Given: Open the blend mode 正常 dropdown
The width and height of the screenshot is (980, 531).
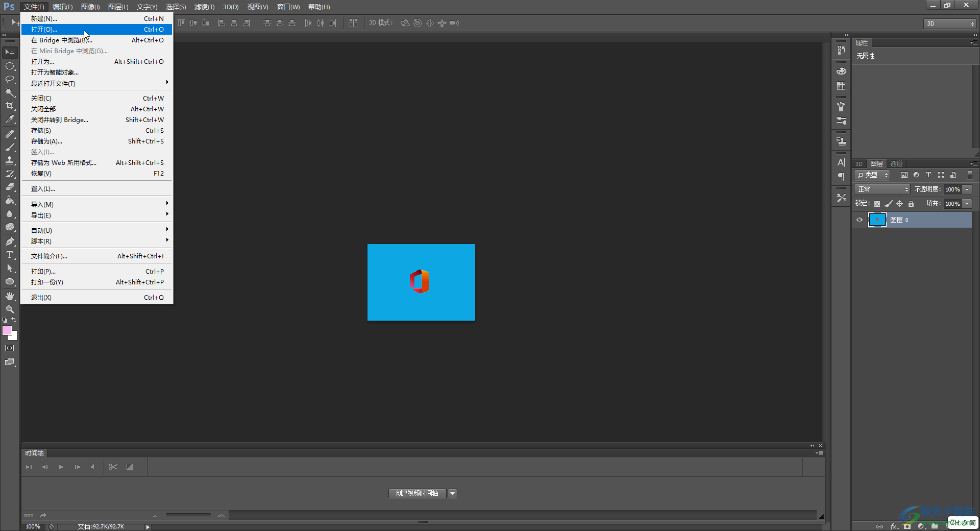Looking at the screenshot, I should point(883,189).
